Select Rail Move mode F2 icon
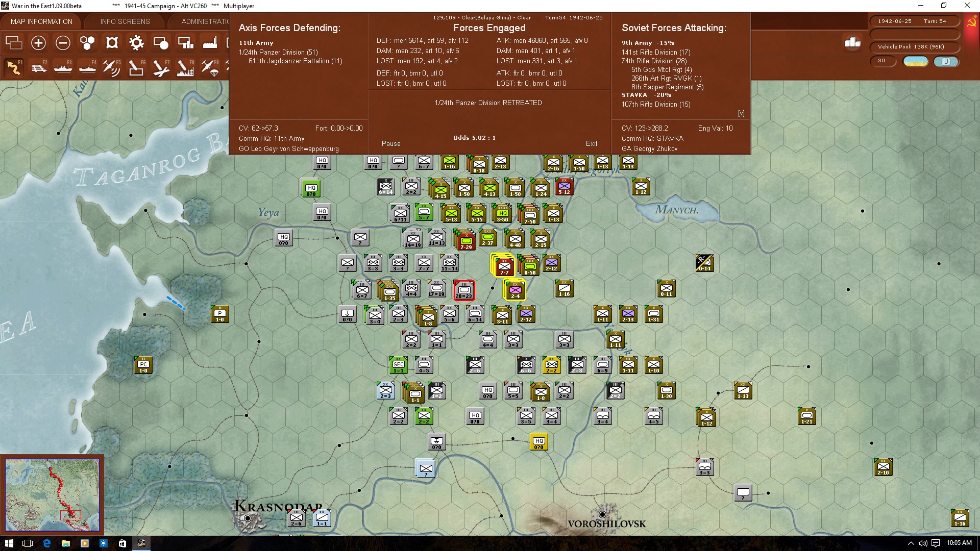This screenshot has width=980, height=551. tap(38, 68)
